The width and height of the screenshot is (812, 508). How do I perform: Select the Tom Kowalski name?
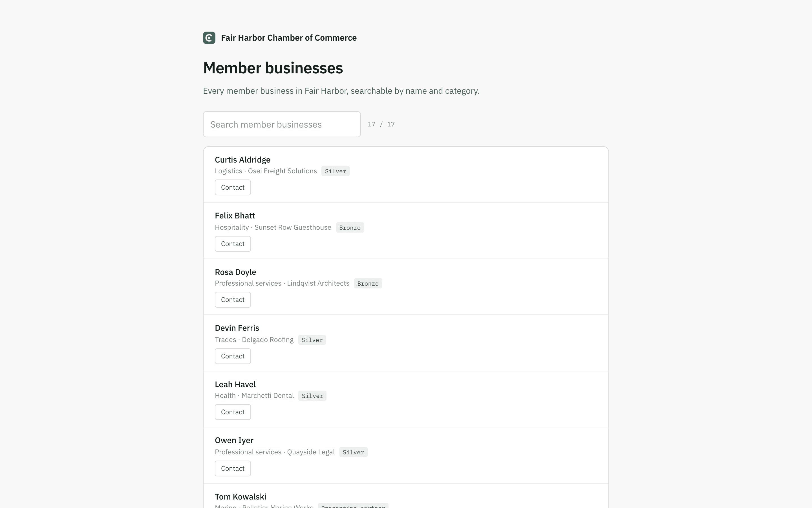[x=240, y=497]
